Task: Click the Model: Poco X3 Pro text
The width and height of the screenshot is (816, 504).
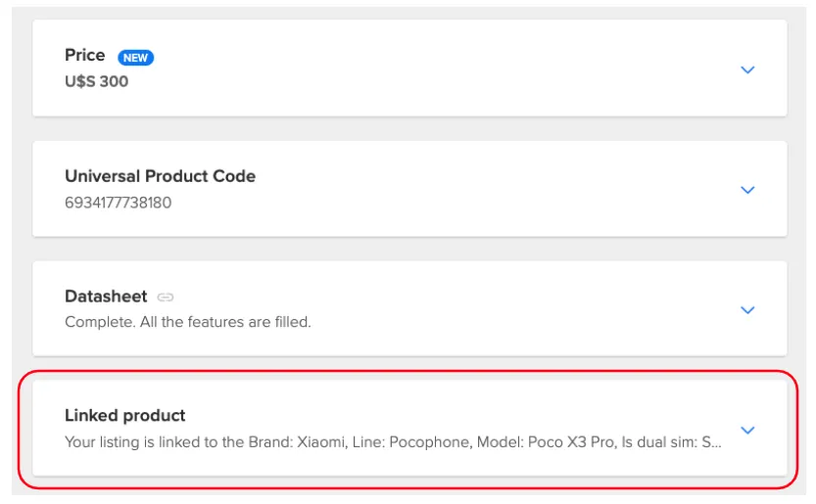Action: tap(546, 442)
